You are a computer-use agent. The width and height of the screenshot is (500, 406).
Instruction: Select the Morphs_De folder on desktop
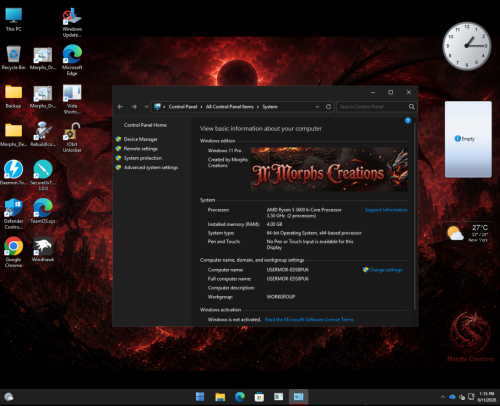pyautogui.click(x=13, y=135)
